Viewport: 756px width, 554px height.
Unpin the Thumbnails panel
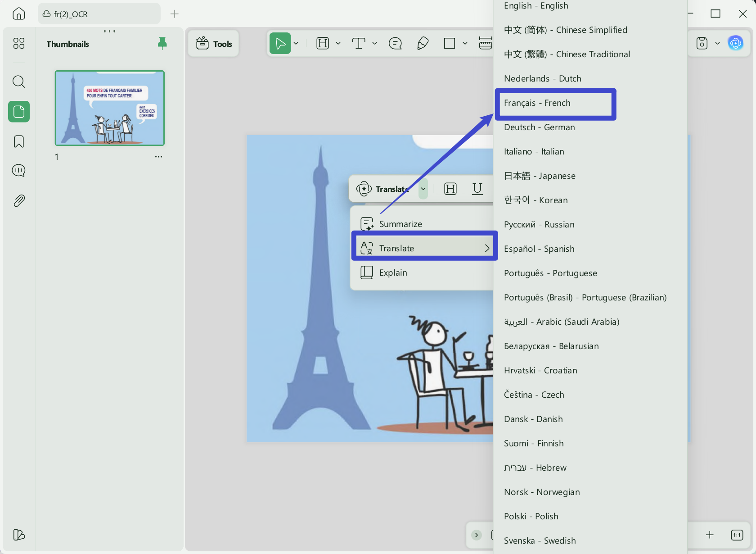tap(162, 43)
